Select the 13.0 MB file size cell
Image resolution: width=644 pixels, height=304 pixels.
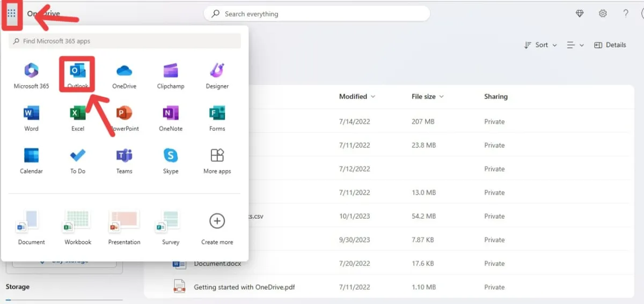(x=423, y=192)
